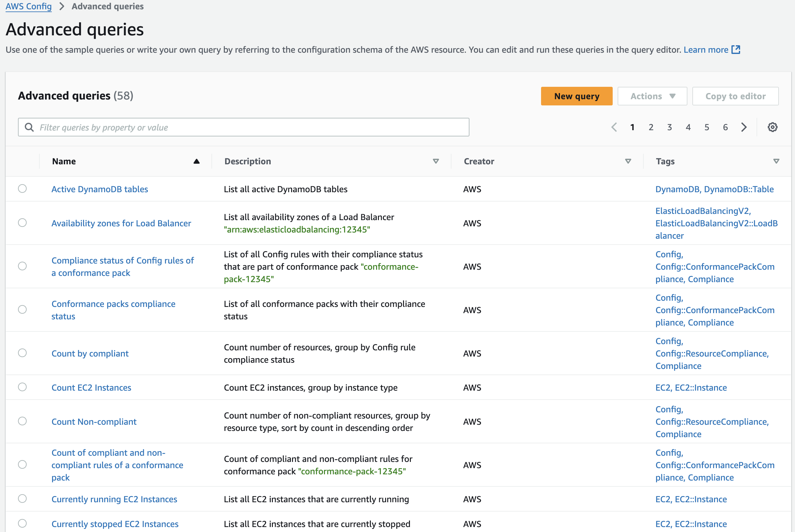Go to page 3 of queries
The height and width of the screenshot is (532, 795).
tap(669, 127)
